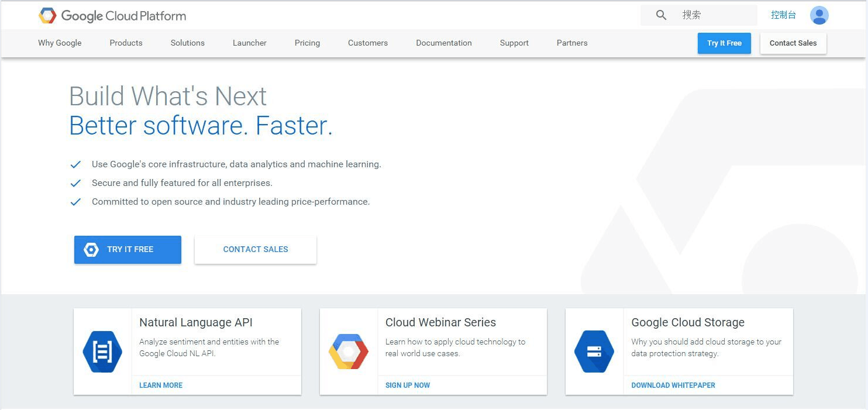Open the DOWNLOAD WHITEPAPER link
Screen dimensions: 868x410
[673, 385]
